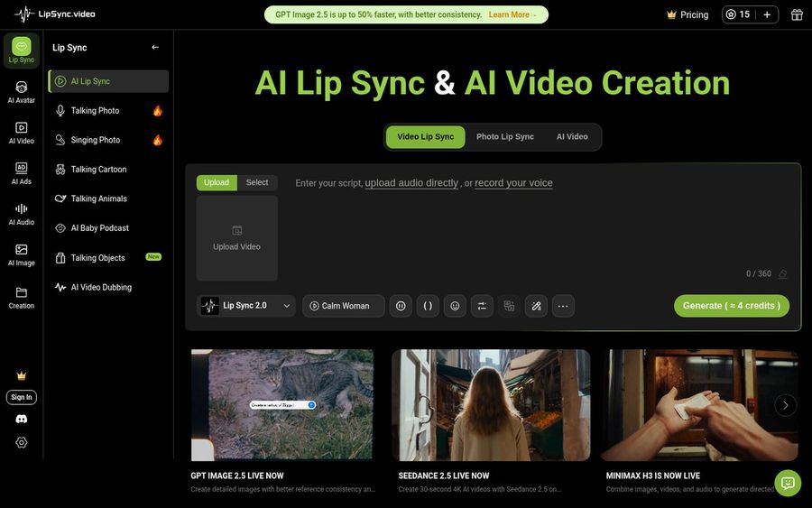Open Singing Photo menu item
Screen dimensions: 812x508
pyautogui.click(x=109, y=140)
